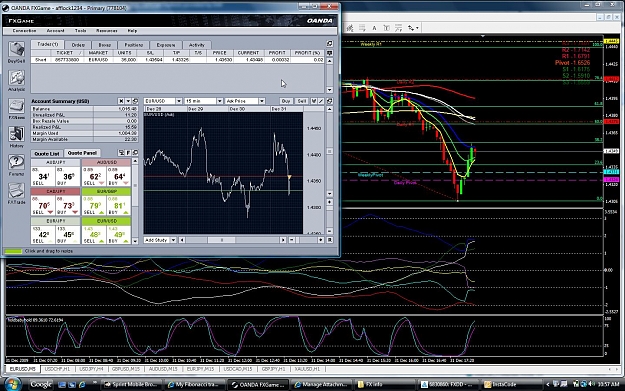Open the Ask Price dropdown
This screenshot has height=391, width=625.
[261, 101]
